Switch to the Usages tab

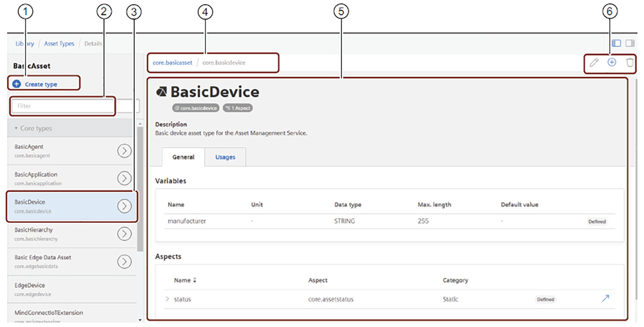point(225,157)
